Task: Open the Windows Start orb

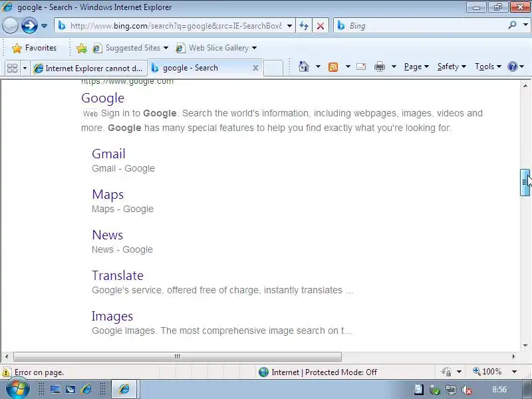Action: 17,389
